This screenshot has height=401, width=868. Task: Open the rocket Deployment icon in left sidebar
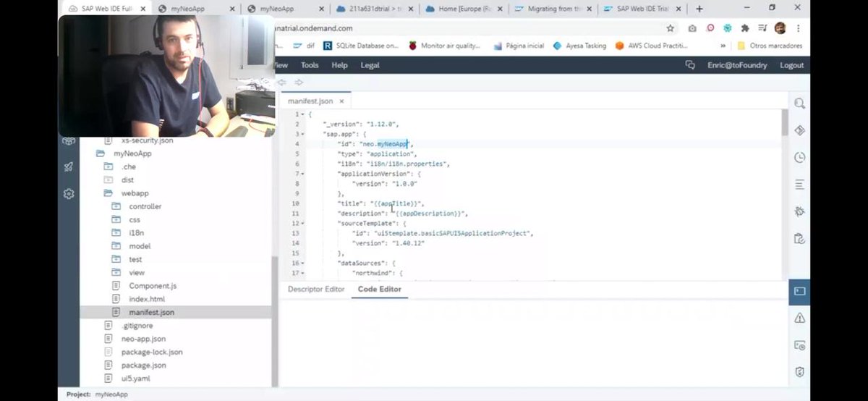coord(69,167)
